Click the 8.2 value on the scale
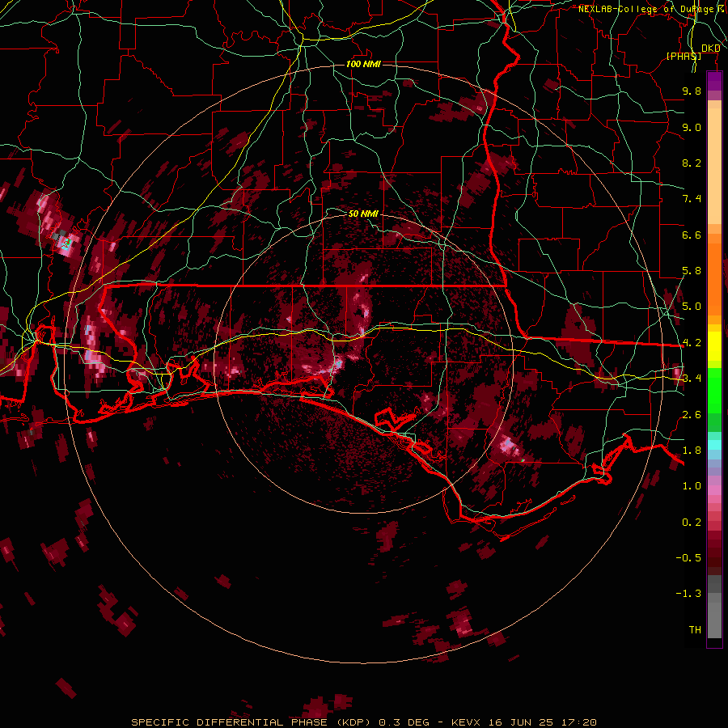 (692, 163)
